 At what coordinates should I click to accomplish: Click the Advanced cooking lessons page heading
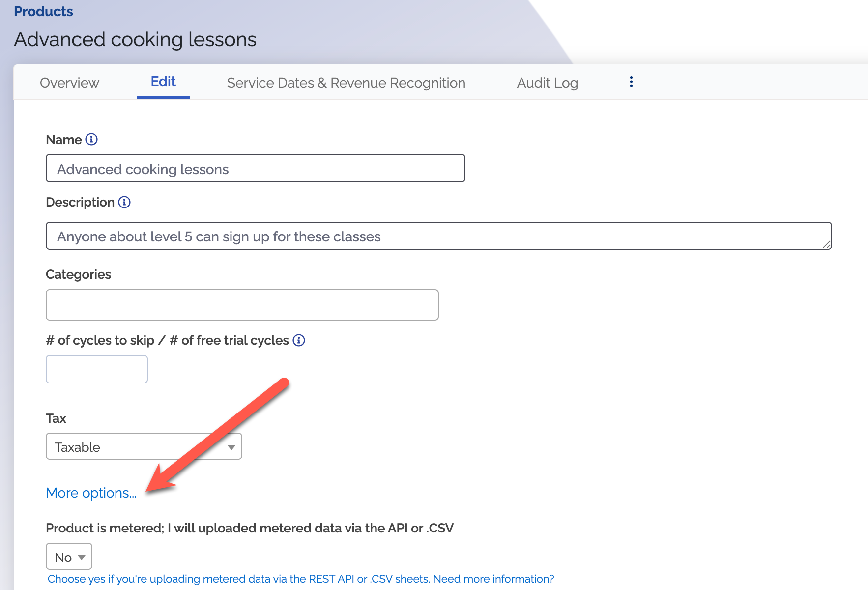135,39
